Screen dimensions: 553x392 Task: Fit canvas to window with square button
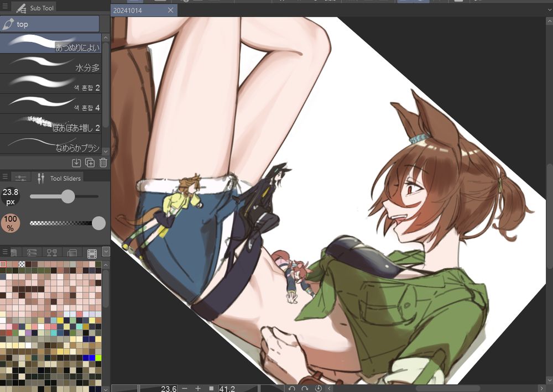click(211, 388)
